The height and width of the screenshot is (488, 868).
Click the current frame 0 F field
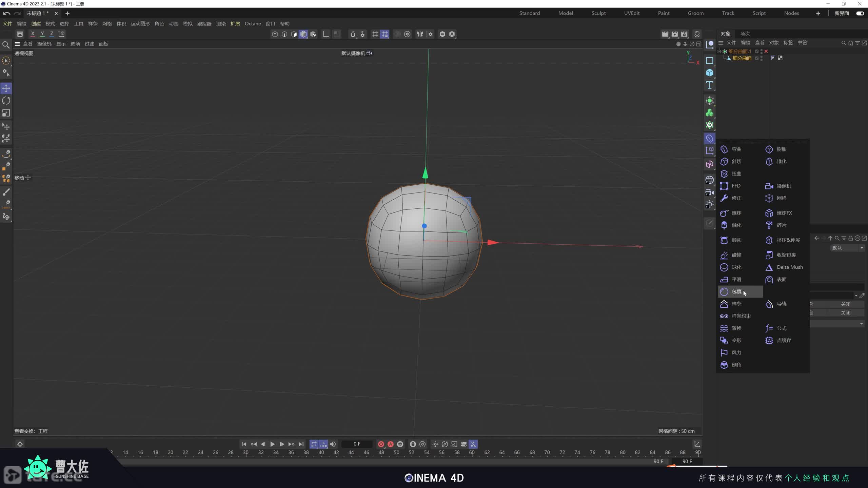357,444
